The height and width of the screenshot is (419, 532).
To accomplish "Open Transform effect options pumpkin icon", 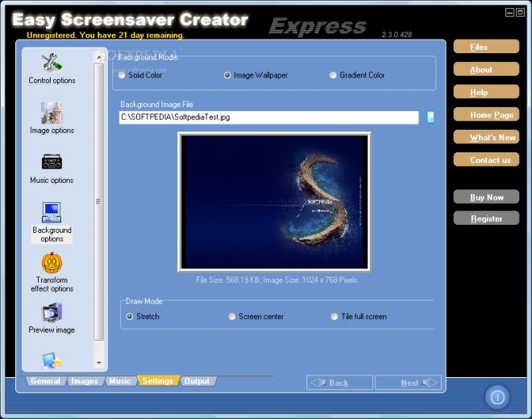I will (x=52, y=263).
